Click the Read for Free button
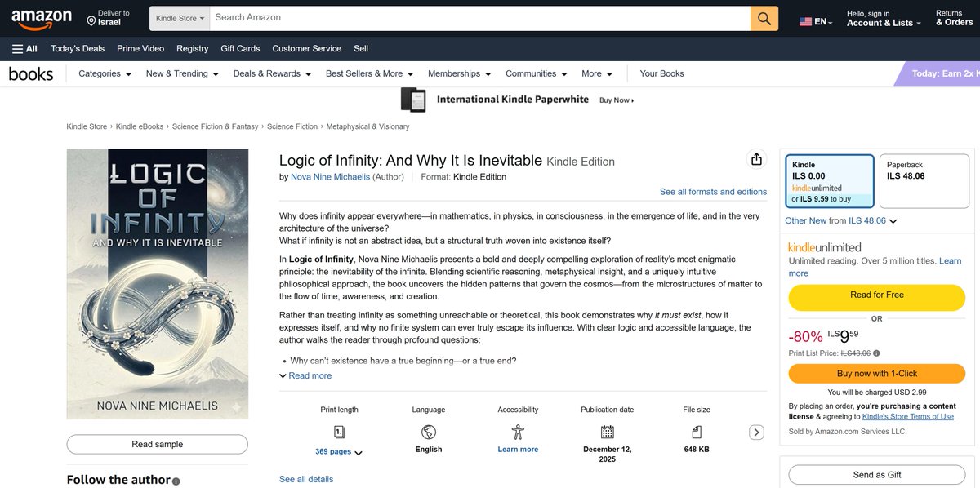The width and height of the screenshot is (980, 488). point(877,295)
